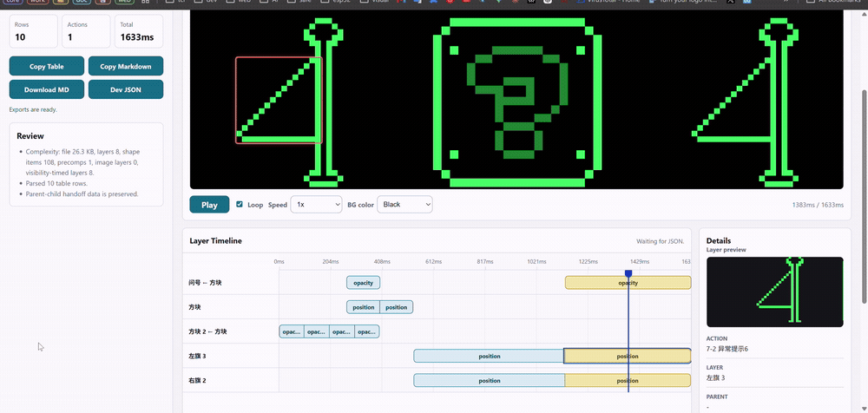Click the Details panel heading
The image size is (868, 413).
pyautogui.click(x=719, y=241)
